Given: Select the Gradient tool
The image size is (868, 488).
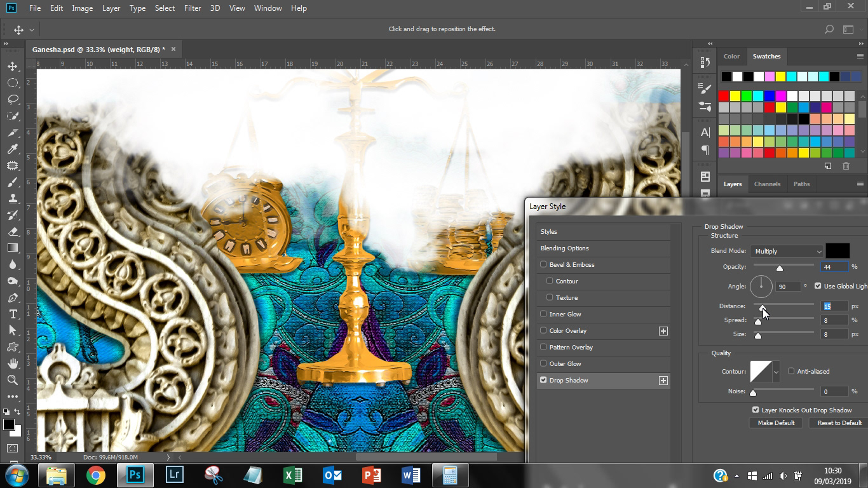Looking at the screenshot, I should 13,248.
